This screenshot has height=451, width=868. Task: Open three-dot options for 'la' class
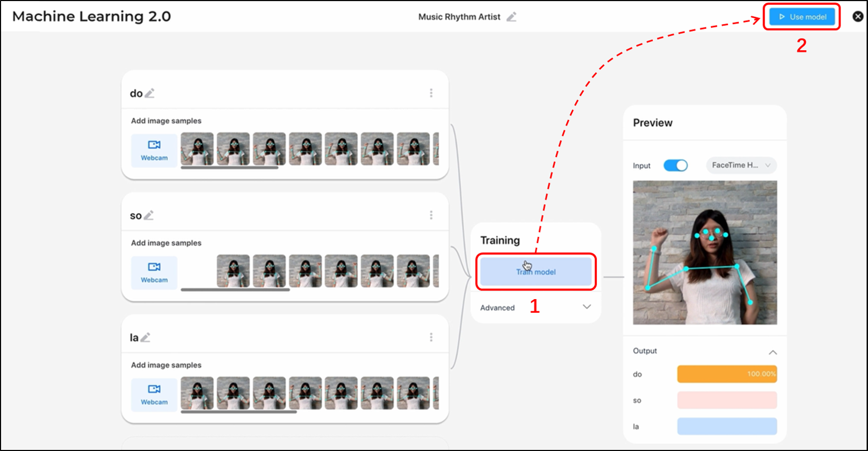pos(431,337)
